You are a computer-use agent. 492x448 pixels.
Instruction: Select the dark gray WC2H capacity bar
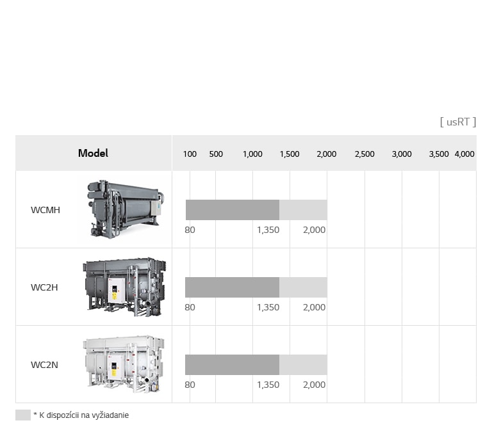(x=232, y=287)
